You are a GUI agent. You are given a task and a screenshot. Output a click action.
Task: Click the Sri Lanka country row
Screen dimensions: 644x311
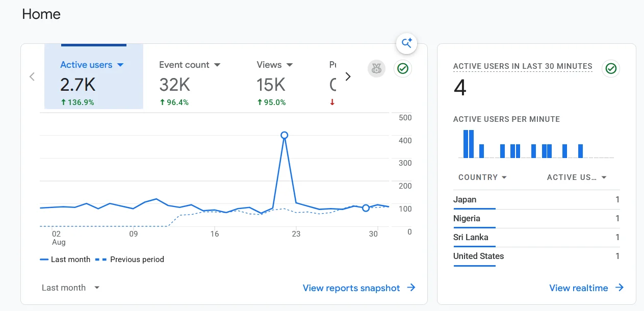point(536,238)
